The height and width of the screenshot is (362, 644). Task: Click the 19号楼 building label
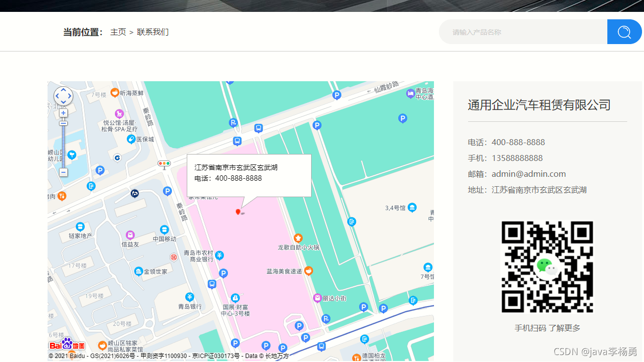tap(94, 296)
